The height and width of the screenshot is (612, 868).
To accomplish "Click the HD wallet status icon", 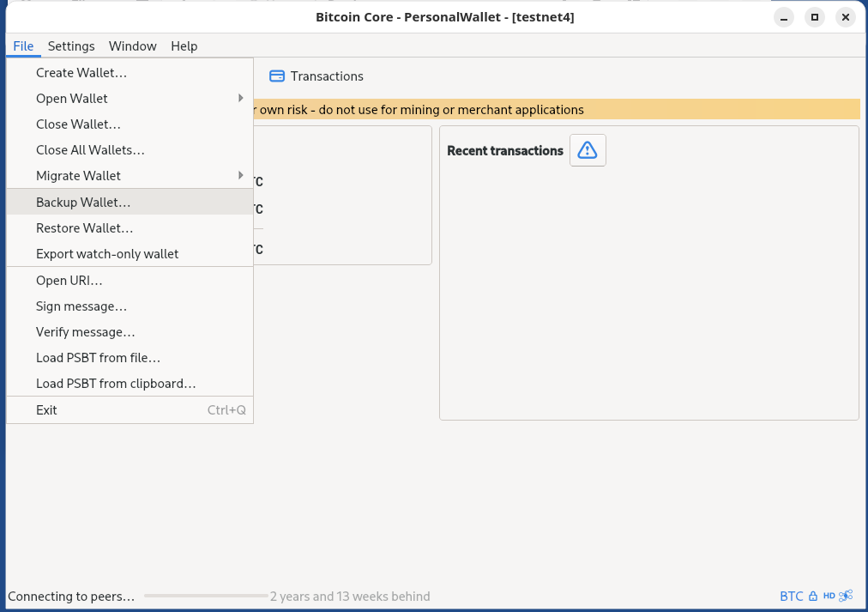I will pyautogui.click(x=829, y=596).
